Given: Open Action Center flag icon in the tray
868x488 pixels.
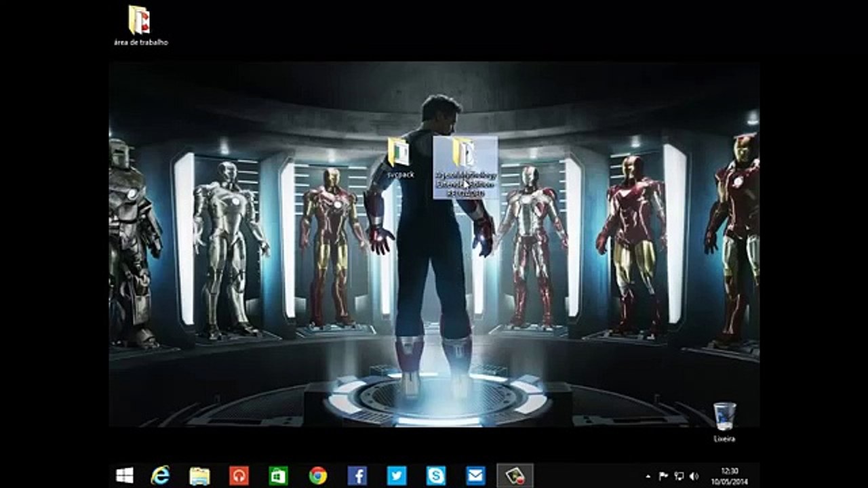Looking at the screenshot, I should click(x=664, y=476).
